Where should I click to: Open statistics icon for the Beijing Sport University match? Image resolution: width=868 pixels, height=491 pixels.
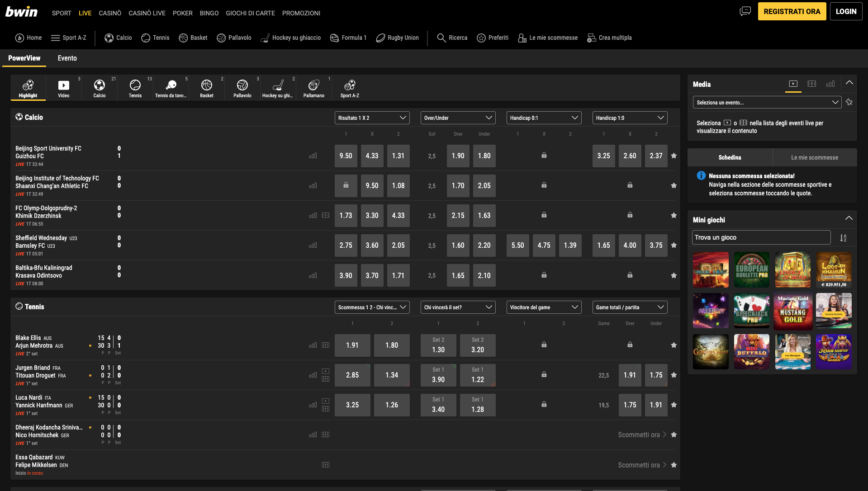tap(313, 156)
